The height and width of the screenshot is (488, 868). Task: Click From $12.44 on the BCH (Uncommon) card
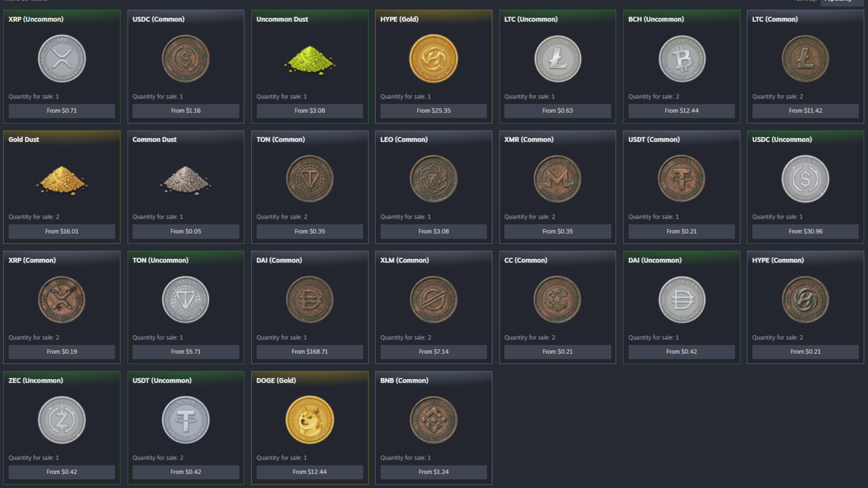[x=682, y=111]
